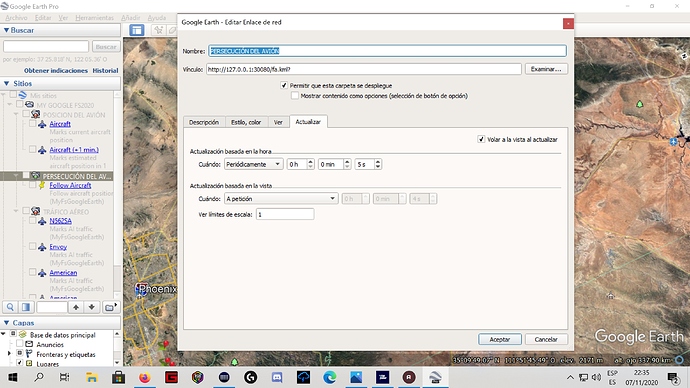Open Firefox from the taskbar

144,377
